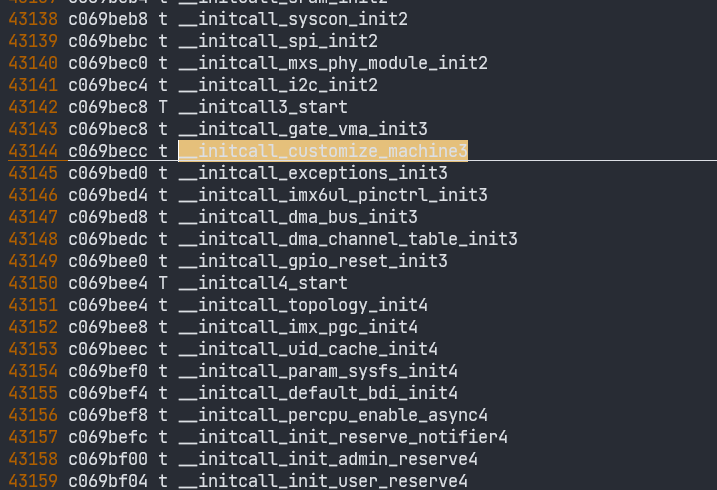Click the highlighted __initcall_customize_machine3 symbol

pos(323,151)
